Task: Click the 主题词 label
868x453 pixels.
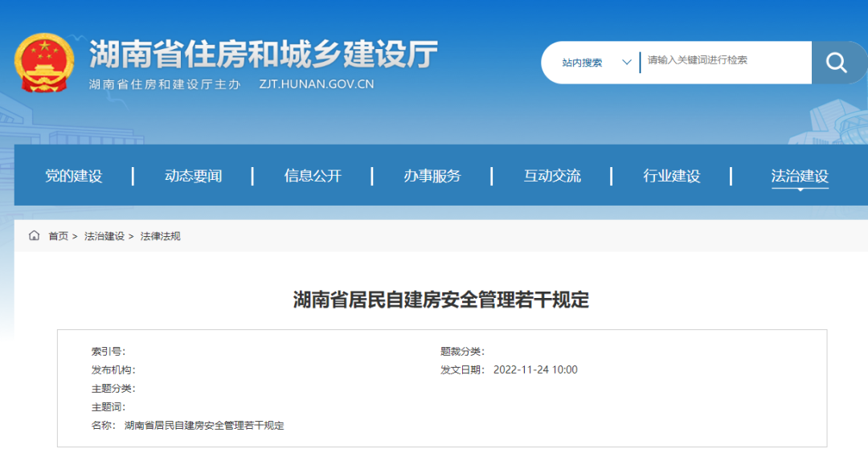Action: (108, 407)
